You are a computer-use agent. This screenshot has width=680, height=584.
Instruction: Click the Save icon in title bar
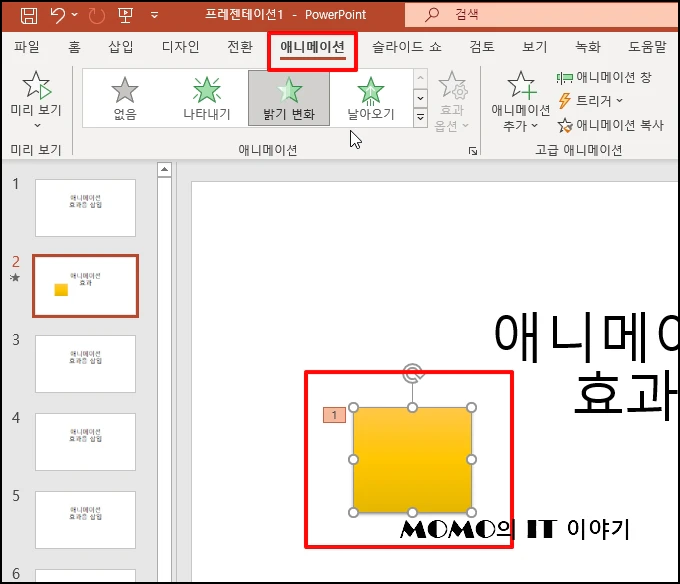(x=29, y=16)
